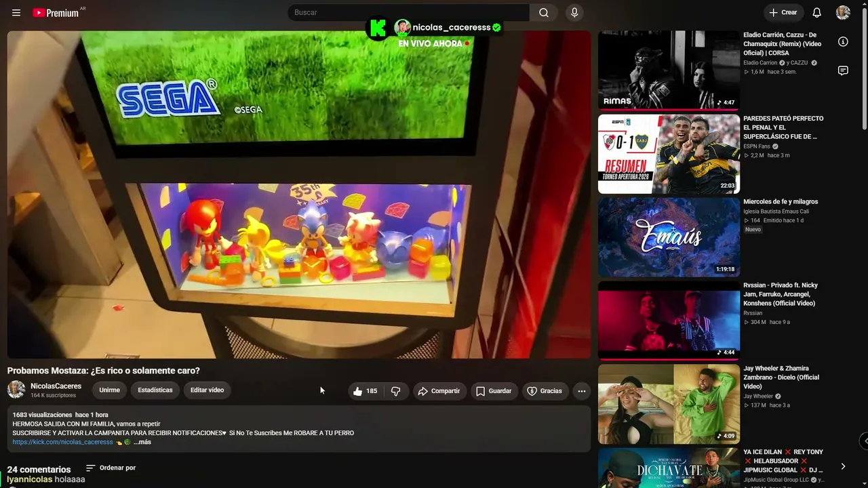Open 'Eladio Carrión, Cazzu - De Chamaquitx' title
Viewport: 868px width, 488px height.
[x=782, y=44]
